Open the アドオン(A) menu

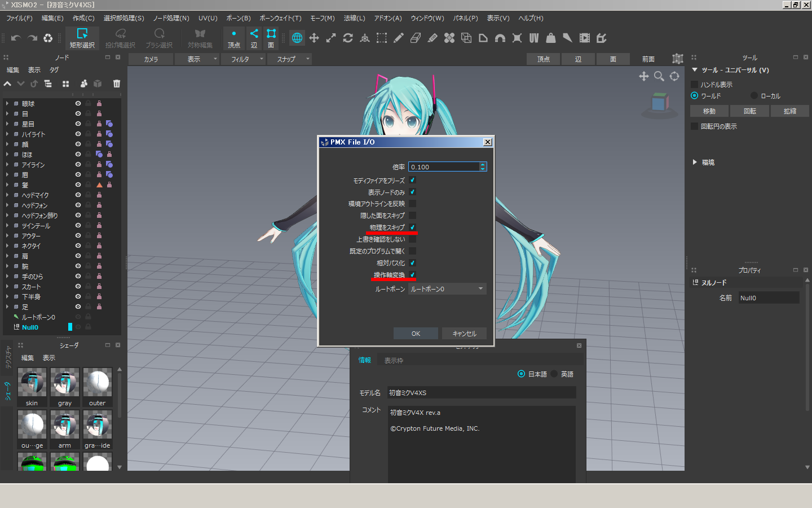pyautogui.click(x=388, y=18)
